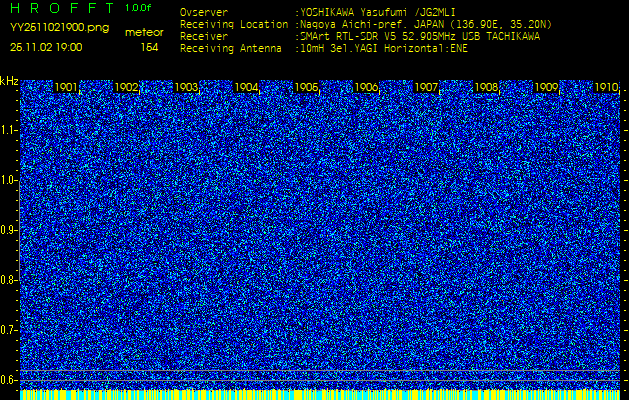Screen dimensions: 629x400
Task: Click the kHz axis unit label
Action: pos(9,81)
